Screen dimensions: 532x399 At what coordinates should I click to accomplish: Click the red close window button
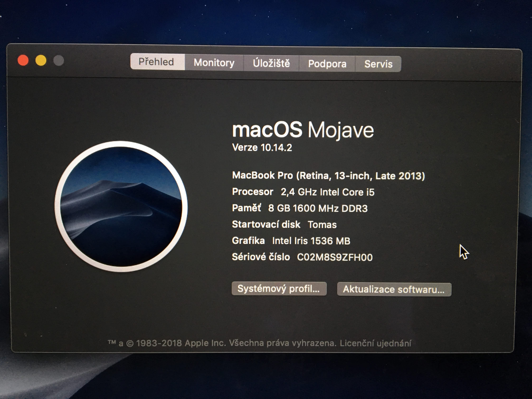point(23,60)
